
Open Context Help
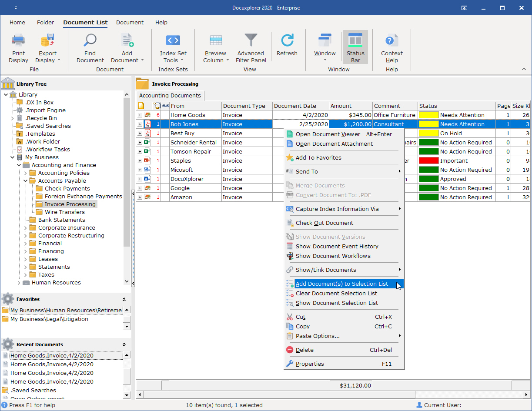coord(391,47)
